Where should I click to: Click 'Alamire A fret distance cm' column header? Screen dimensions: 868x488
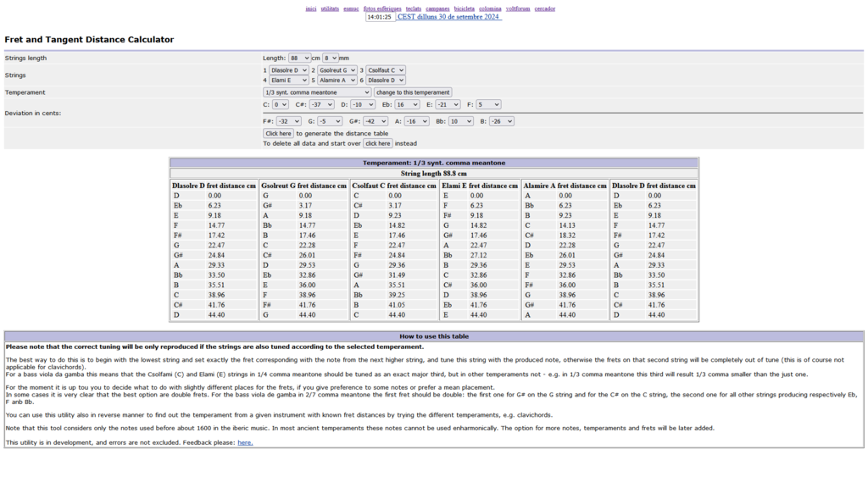coord(565,186)
